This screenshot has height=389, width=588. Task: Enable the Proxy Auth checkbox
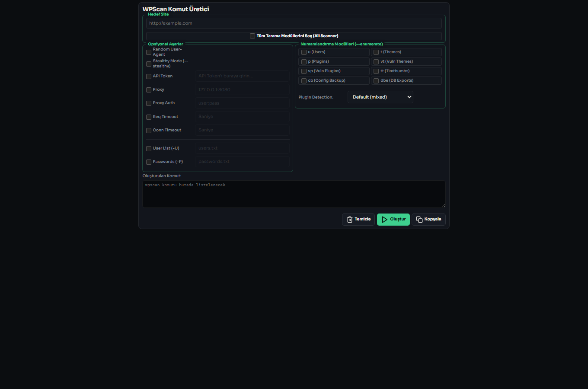149,103
